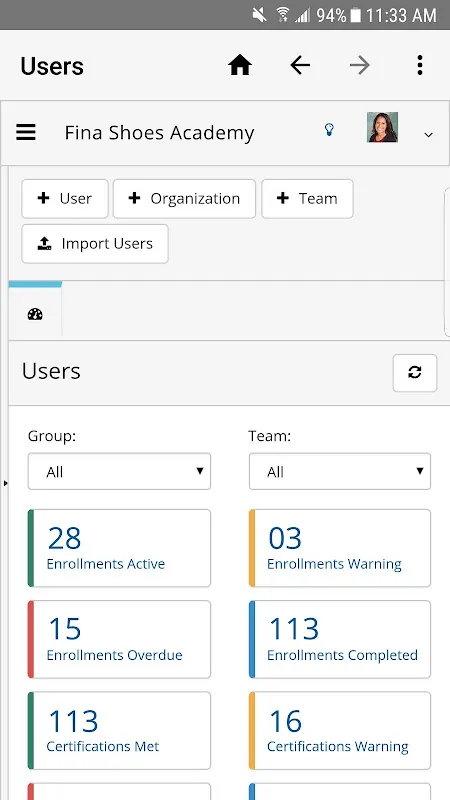
Task: Tap the battery status icon
Action: click(356, 15)
